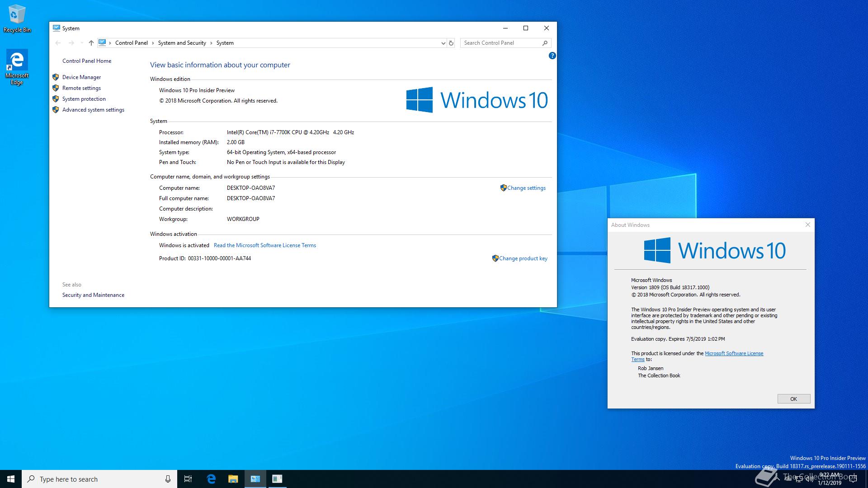
Task: Expand chevron after System and Security breadcrumb
Action: 211,43
